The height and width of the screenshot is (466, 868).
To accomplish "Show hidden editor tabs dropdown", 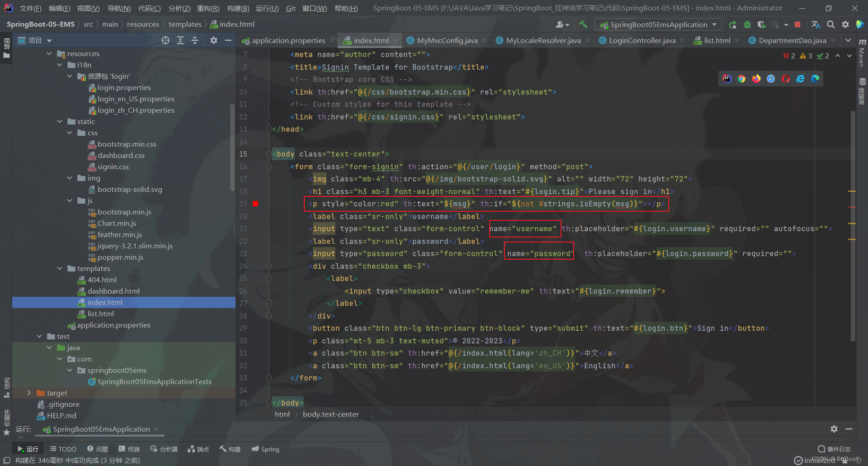I will pyautogui.click(x=848, y=40).
